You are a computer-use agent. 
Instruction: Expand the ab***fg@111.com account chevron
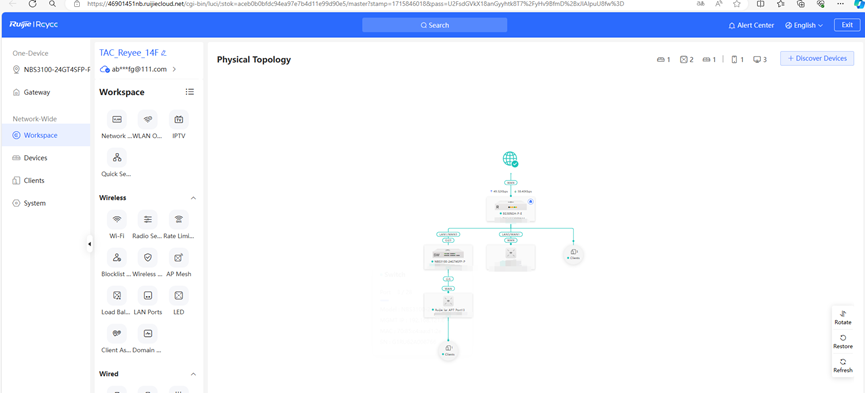pyautogui.click(x=174, y=69)
